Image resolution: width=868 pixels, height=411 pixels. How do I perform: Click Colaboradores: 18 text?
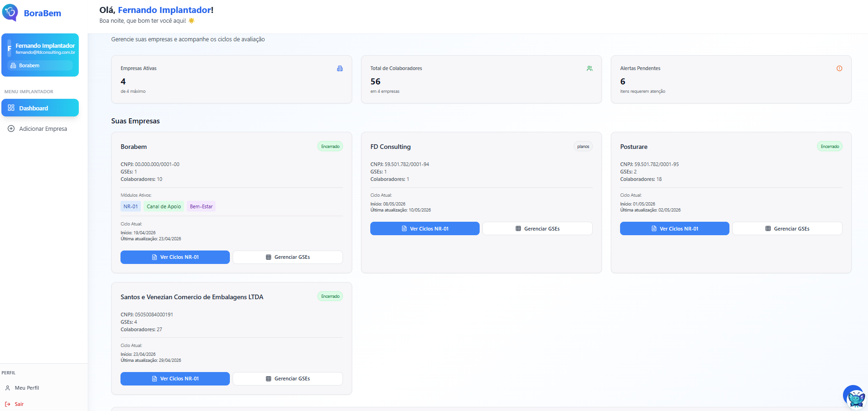pyautogui.click(x=641, y=179)
